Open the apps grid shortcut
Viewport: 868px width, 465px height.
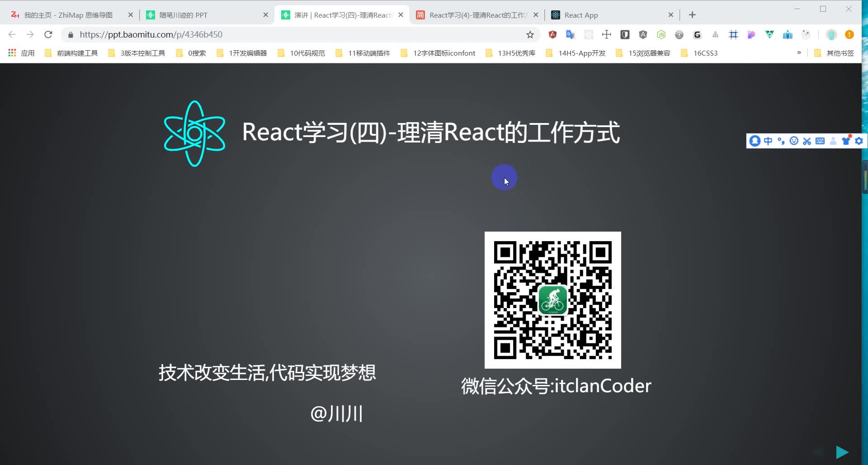(x=12, y=53)
